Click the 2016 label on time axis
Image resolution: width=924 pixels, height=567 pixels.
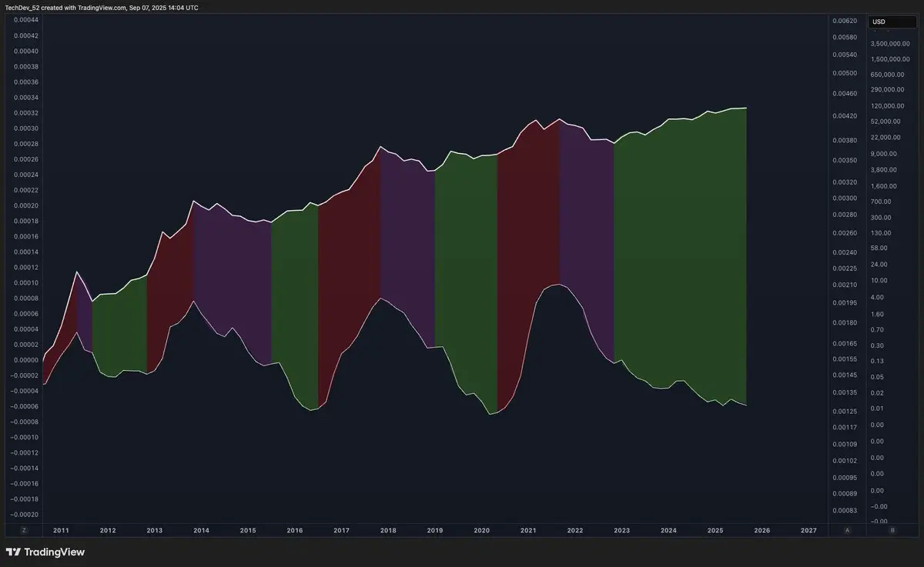pyautogui.click(x=294, y=530)
